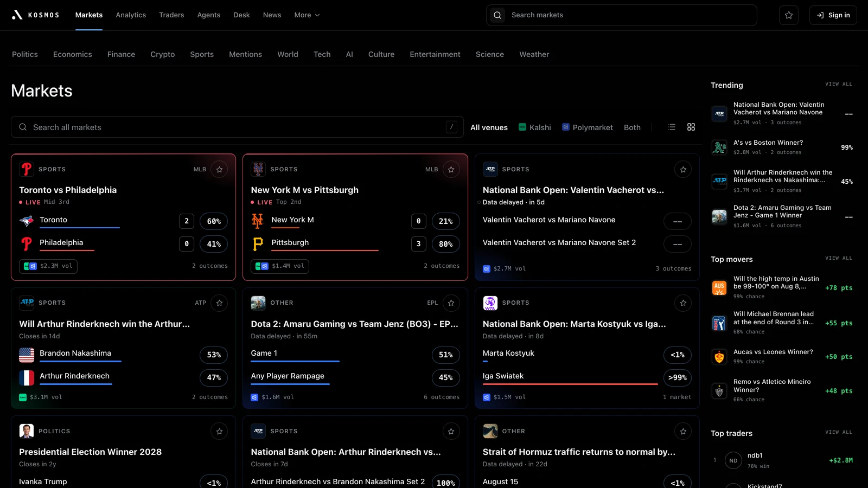Click the France flag beside Arthur Rinderknech

27,377
